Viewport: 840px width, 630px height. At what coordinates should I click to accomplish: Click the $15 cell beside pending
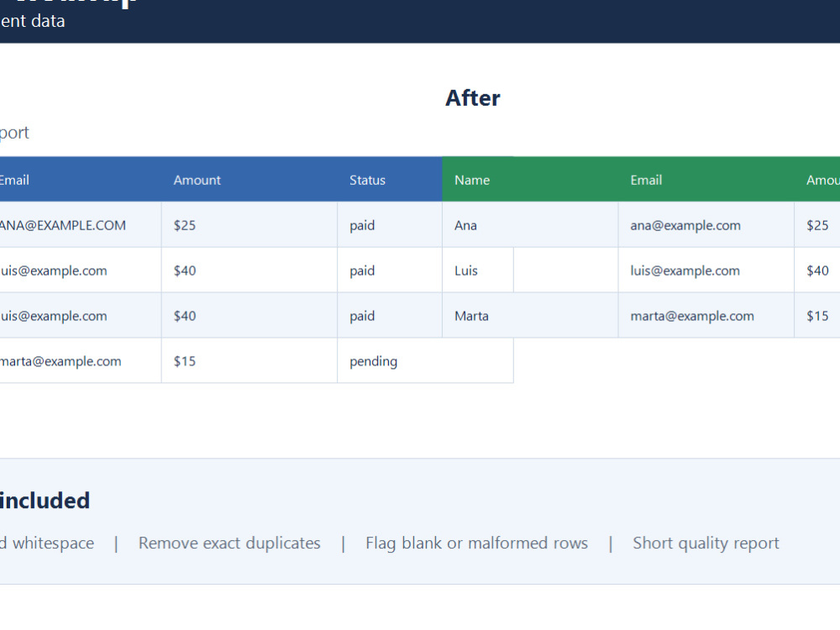(x=249, y=361)
